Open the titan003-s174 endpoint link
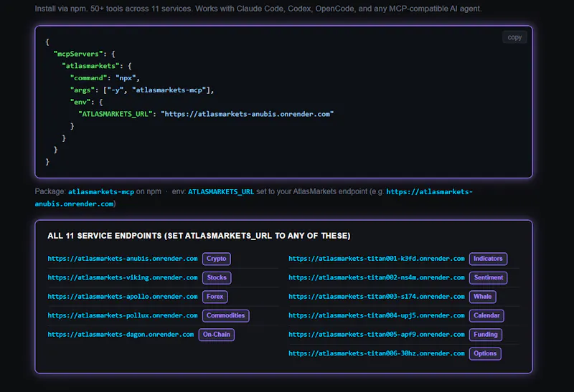This screenshot has width=574, height=392. click(377, 297)
